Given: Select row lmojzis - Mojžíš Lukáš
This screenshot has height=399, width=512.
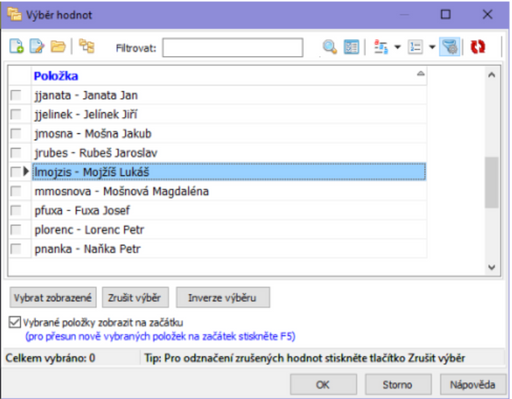Looking at the screenshot, I should [229, 172].
